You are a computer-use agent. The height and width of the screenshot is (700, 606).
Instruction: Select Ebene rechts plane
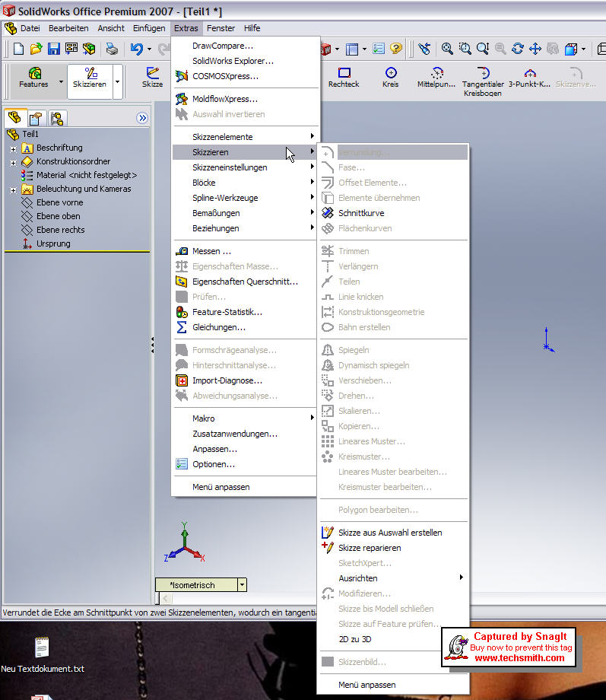pyautogui.click(x=61, y=230)
